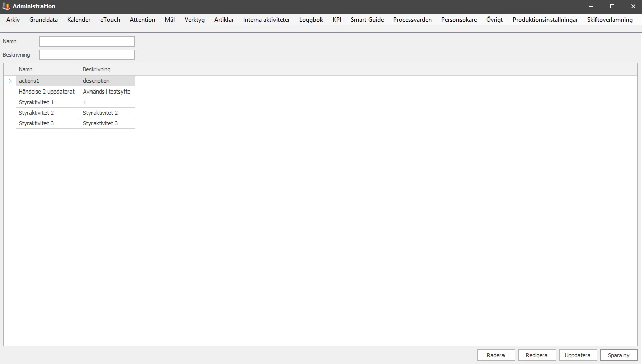Click 'Styraktivitet 2' in the Beskrivning column
The image size is (642, 364).
tap(108, 113)
